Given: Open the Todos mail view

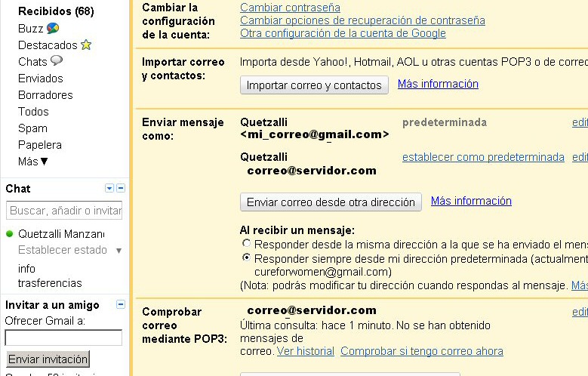Looking at the screenshot, I should pos(33,112).
